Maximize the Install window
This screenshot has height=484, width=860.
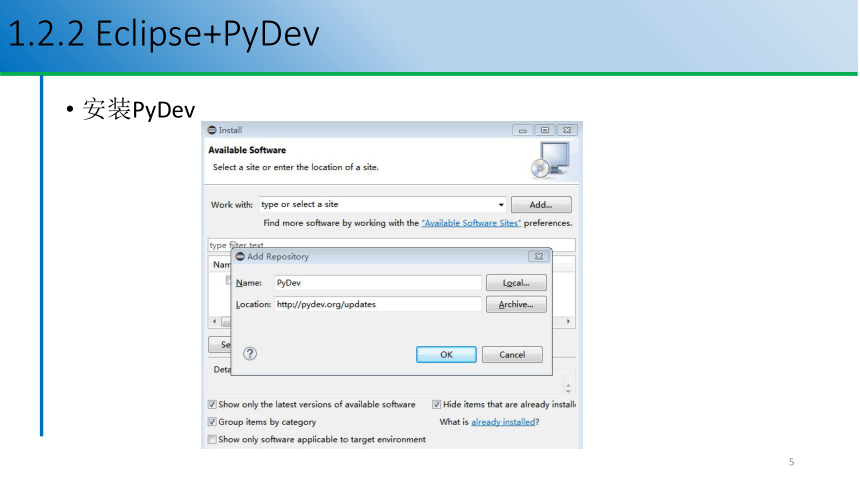click(x=545, y=130)
